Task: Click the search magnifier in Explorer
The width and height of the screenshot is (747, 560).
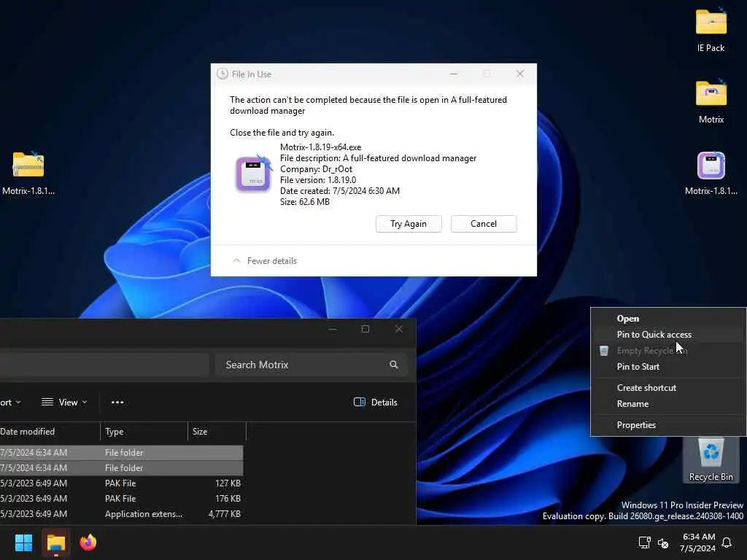Action: [393, 365]
